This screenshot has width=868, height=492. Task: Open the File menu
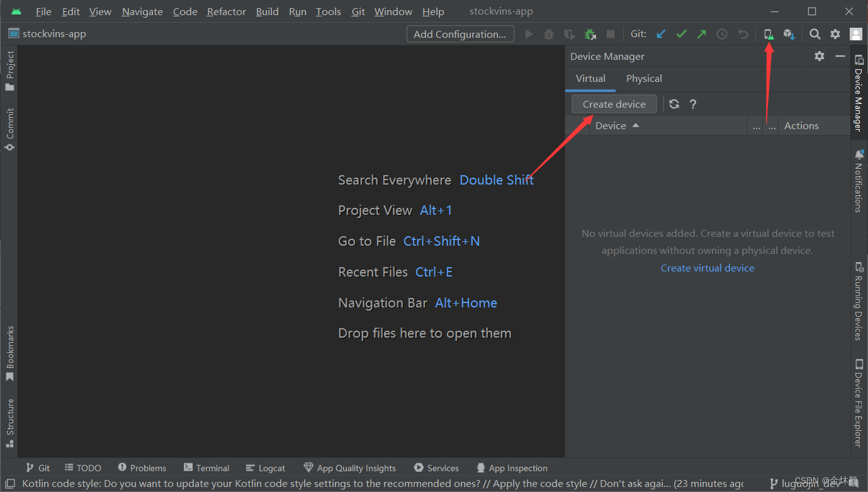(x=43, y=11)
